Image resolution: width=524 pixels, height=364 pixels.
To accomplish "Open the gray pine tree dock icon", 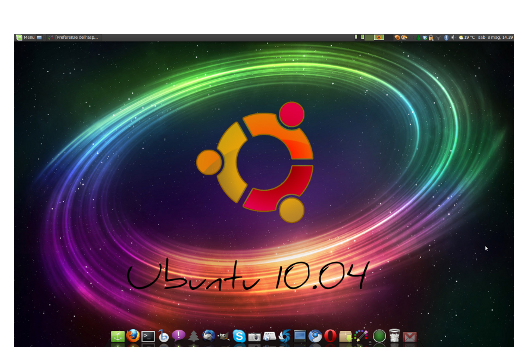I will pos(193,336).
